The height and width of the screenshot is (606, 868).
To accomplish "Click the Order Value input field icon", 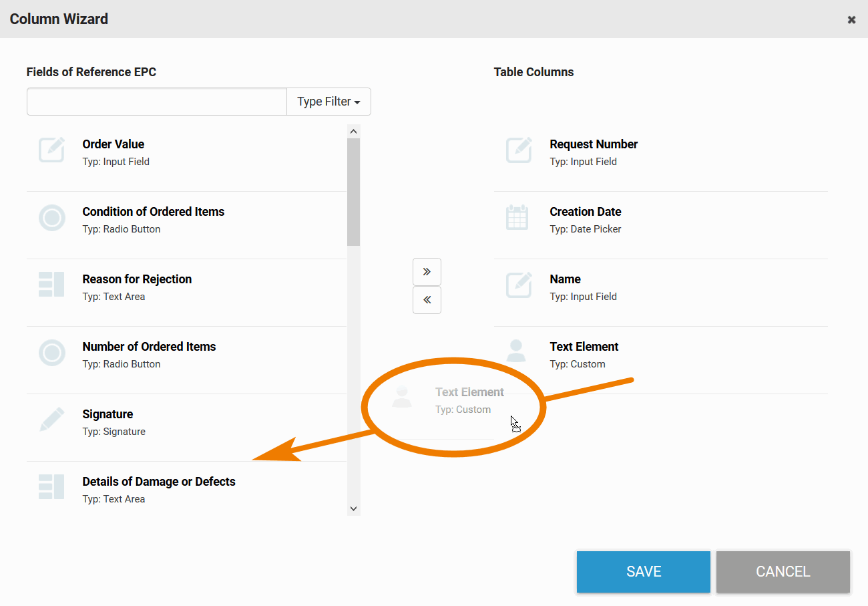I will click(52, 150).
